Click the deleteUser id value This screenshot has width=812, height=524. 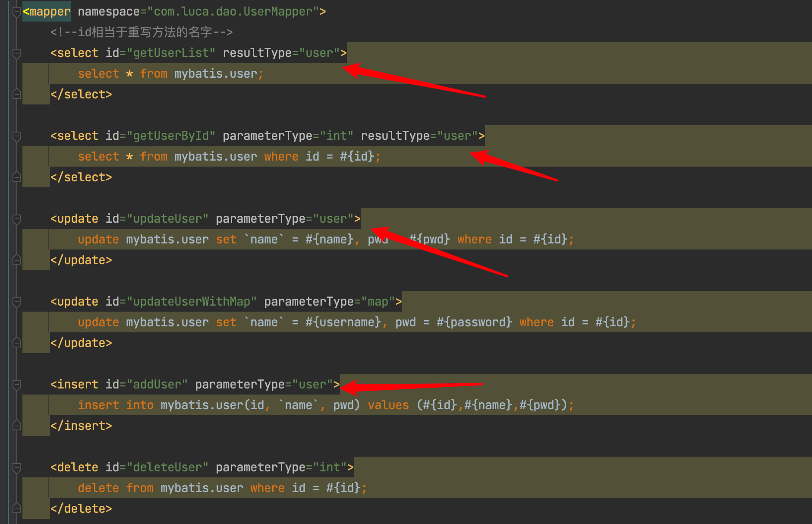coord(167,467)
